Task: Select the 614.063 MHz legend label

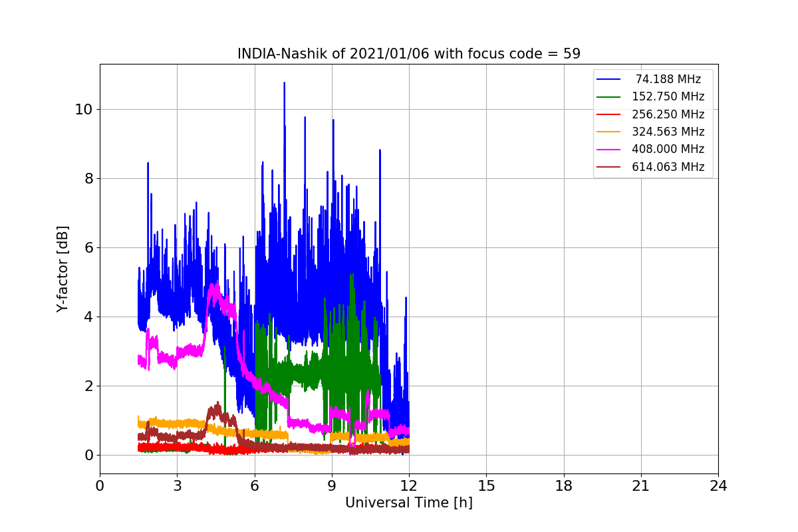Action: 668,167
